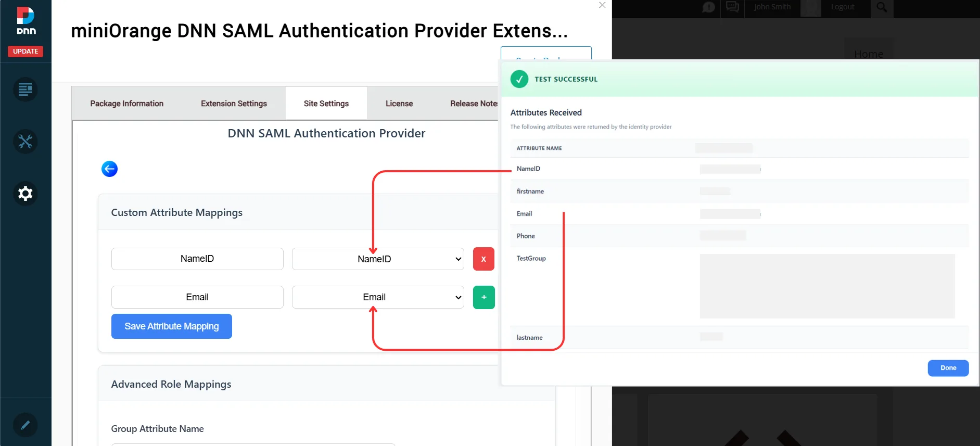The image size is (980, 446).
Task: Click the Custom Attribute Mappings heading
Action: click(x=177, y=212)
